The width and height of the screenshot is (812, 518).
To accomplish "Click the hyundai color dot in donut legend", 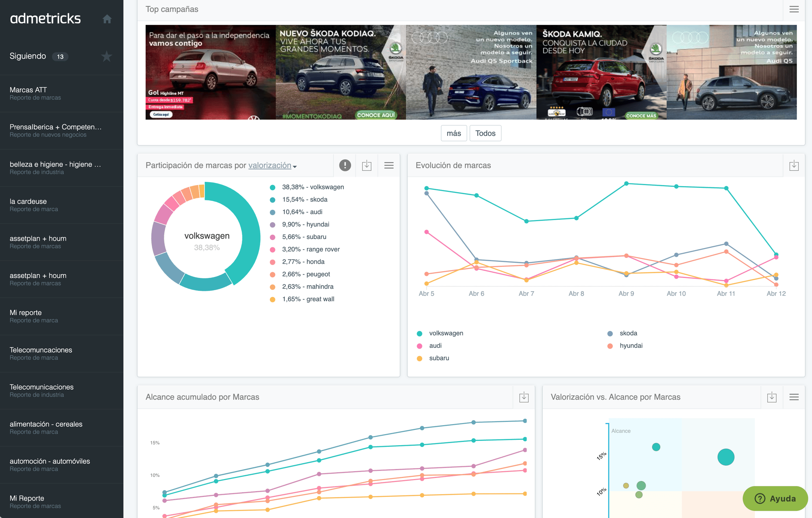I will 272,225.
